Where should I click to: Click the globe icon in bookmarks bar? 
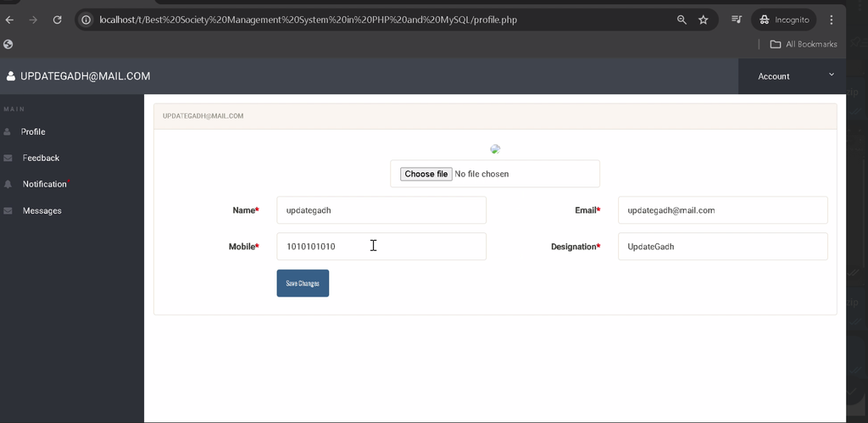click(8, 44)
